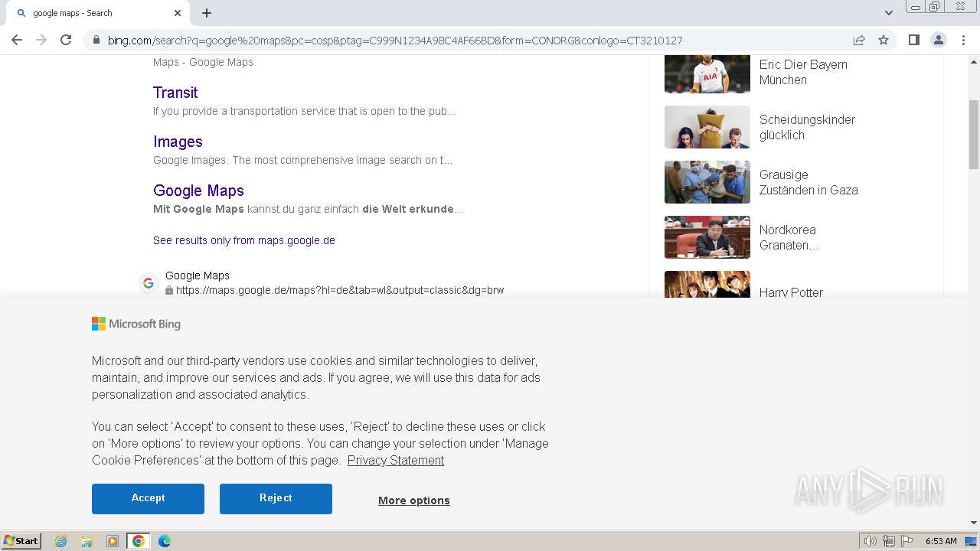Viewport: 980px width, 551px height.
Task: Open Chrome's three-dot menu
Action: tap(963, 40)
